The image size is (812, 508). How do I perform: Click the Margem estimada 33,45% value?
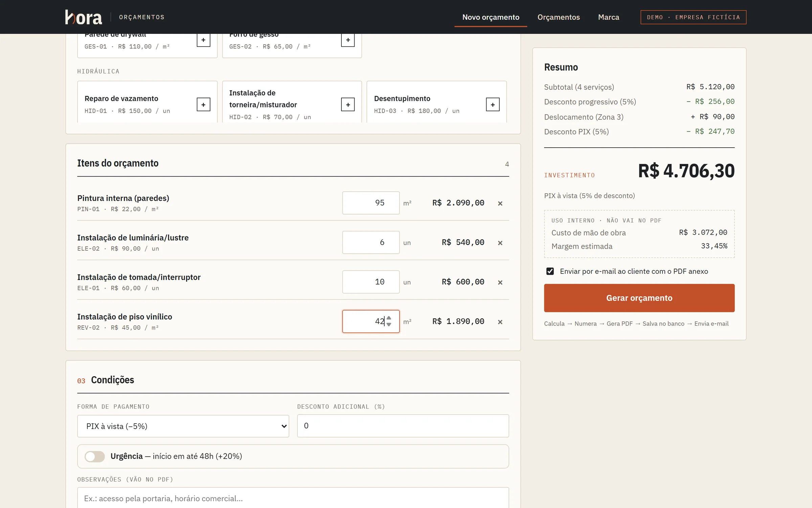click(714, 246)
